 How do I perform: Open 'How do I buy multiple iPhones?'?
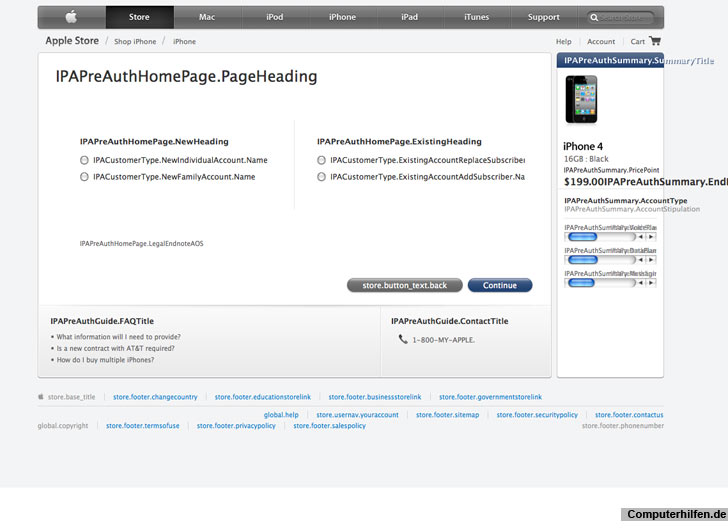tap(105, 360)
